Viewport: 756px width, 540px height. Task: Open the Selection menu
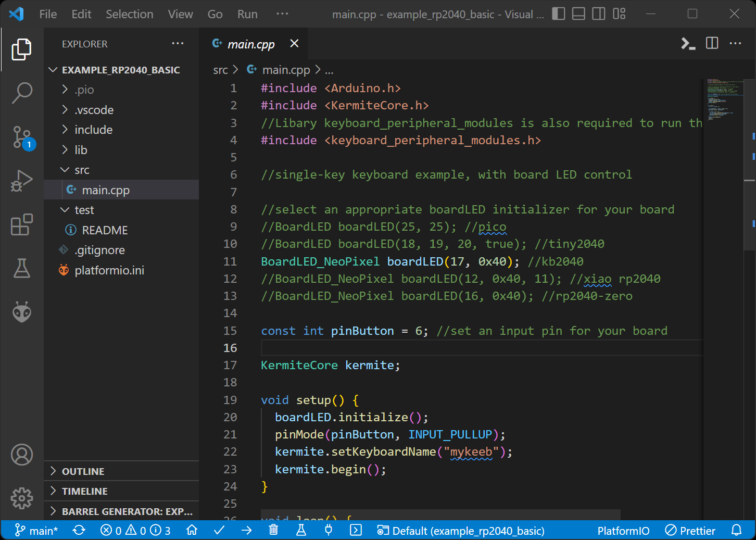point(129,14)
